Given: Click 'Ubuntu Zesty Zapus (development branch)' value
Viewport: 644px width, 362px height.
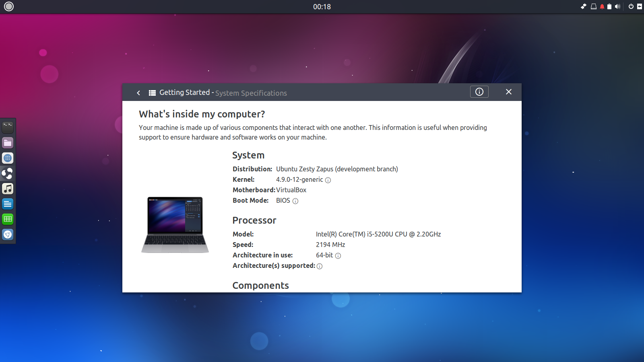Looking at the screenshot, I should [337, 169].
